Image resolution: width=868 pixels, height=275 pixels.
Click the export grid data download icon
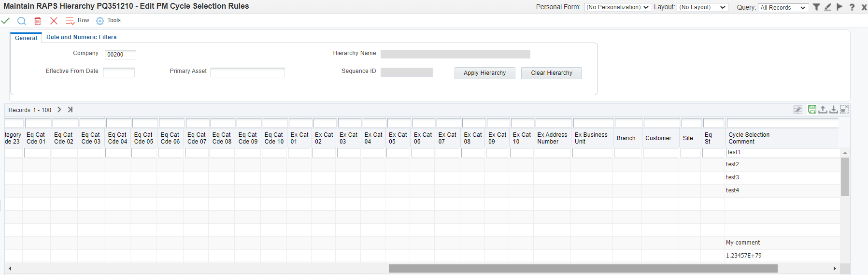(833, 110)
